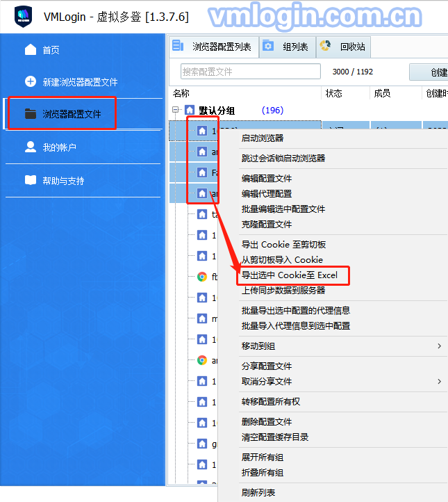Click the gear icon on 组列表 tab

pyautogui.click(x=267, y=46)
